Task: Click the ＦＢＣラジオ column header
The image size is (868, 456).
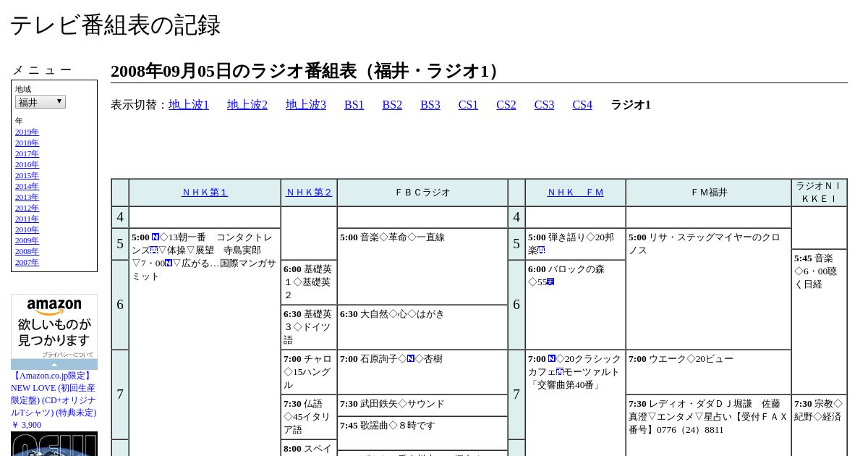Action: 422,193
